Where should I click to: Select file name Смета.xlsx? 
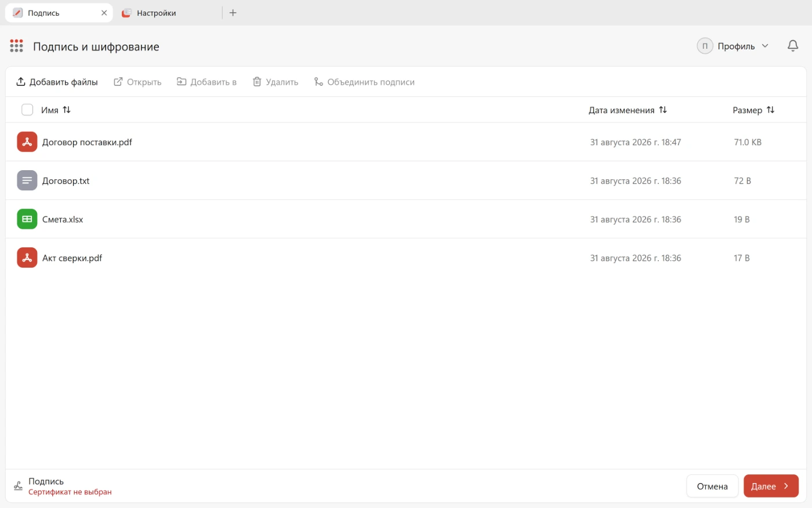tap(63, 219)
